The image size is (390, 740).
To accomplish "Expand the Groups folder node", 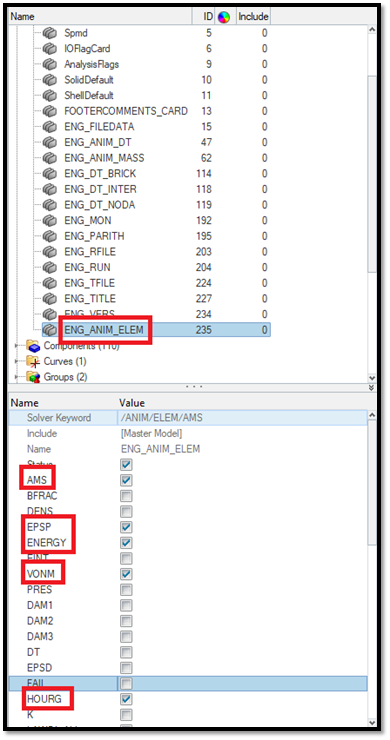I will [x=18, y=377].
